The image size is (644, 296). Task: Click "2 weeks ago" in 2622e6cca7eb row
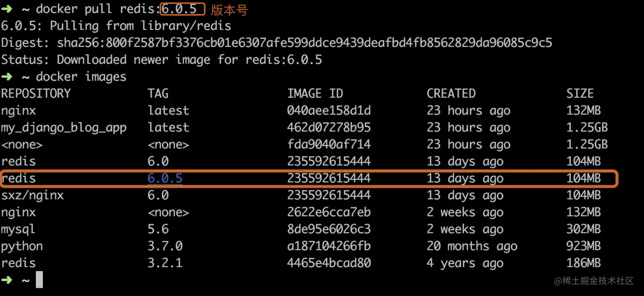[x=465, y=212]
